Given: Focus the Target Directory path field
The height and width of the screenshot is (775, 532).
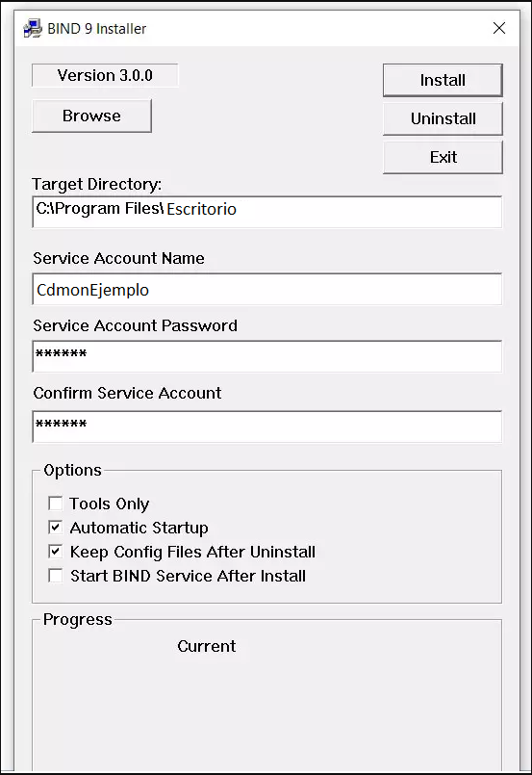Looking at the screenshot, I should coord(267,212).
